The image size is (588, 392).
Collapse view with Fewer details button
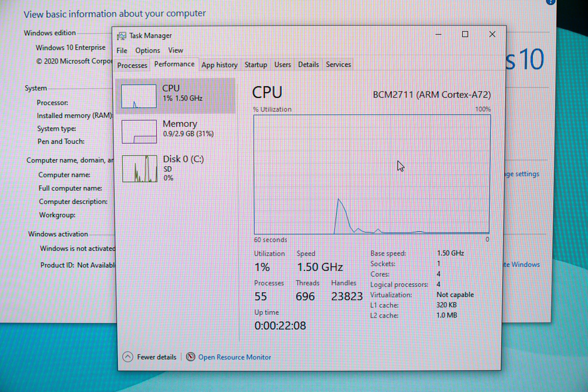(156, 357)
